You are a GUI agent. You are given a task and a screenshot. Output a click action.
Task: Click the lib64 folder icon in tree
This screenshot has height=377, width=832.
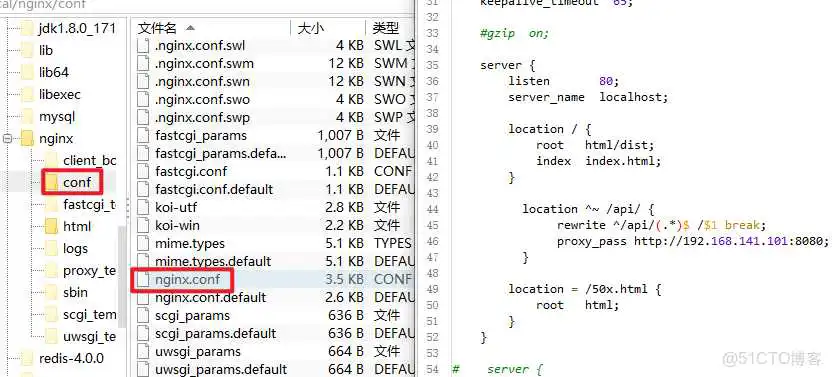[27, 72]
